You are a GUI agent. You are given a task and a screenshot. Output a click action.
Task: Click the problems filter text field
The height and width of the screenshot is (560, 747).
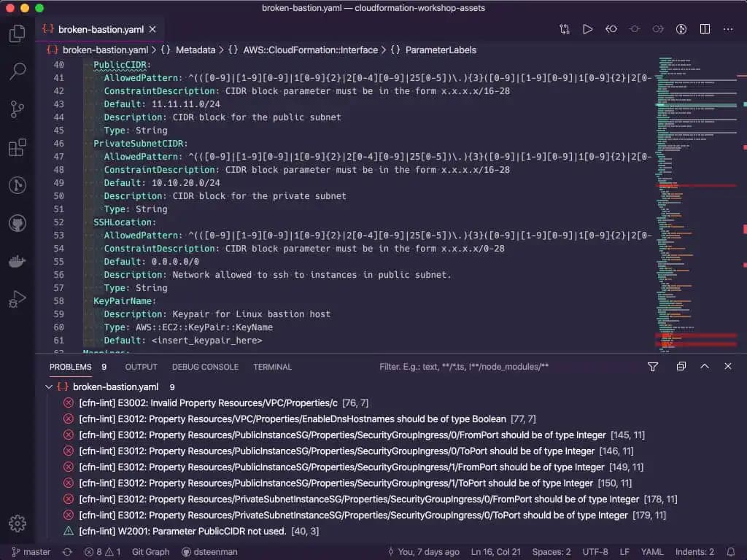(x=503, y=367)
